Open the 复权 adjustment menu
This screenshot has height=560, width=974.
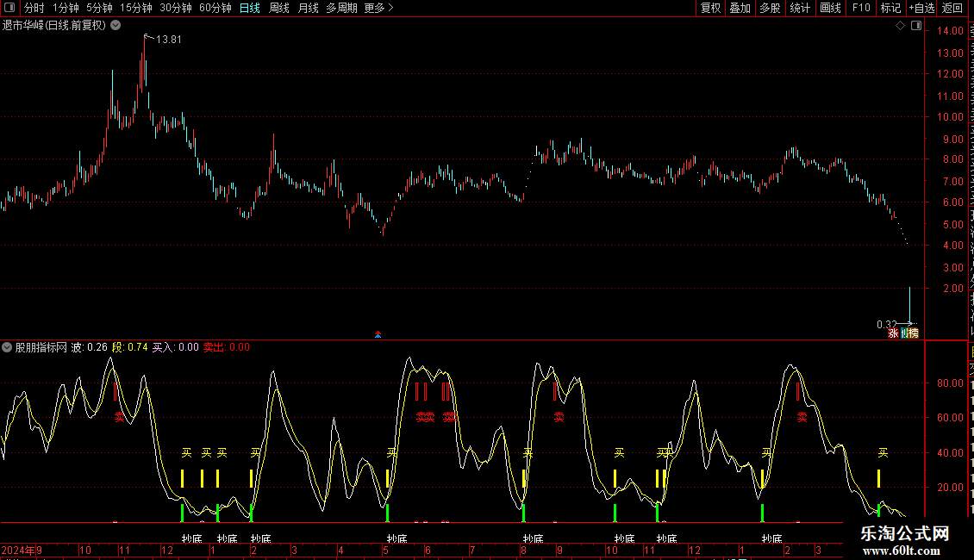tap(710, 8)
